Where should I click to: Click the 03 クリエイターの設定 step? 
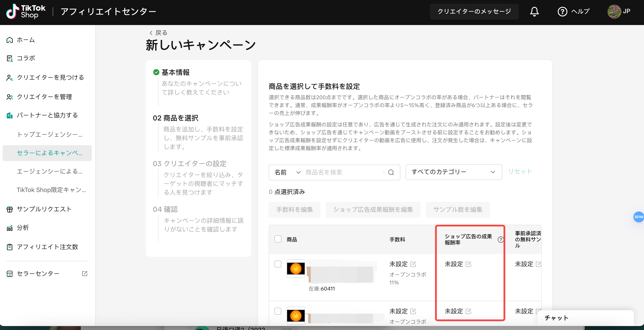point(190,164)
